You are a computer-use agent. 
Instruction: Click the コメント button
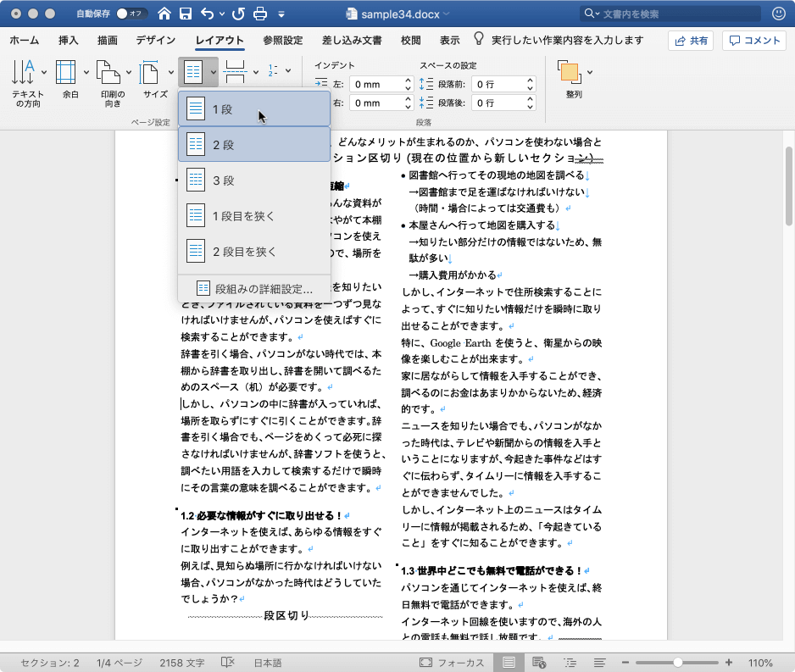pyautogui.click(x=754, y=41)
